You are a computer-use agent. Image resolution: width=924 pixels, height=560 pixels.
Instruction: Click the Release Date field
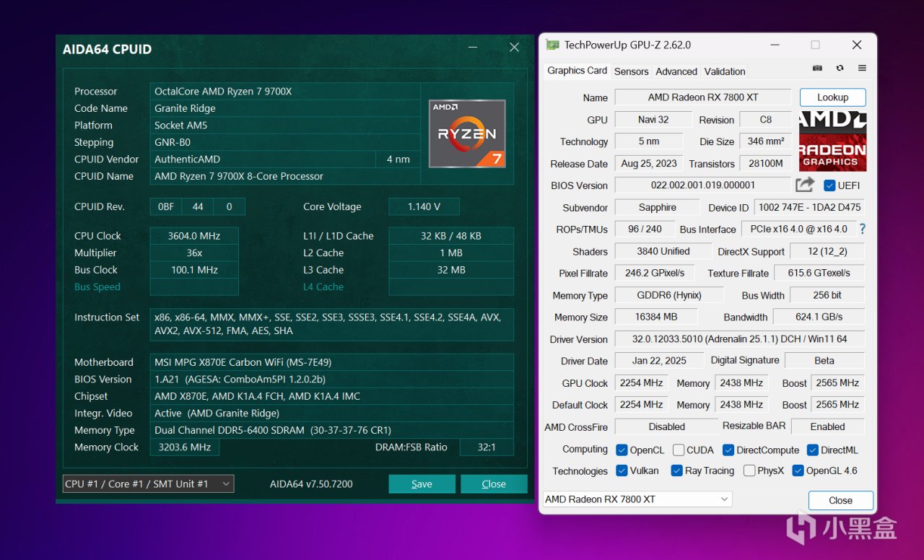click(x=649, y=163)
